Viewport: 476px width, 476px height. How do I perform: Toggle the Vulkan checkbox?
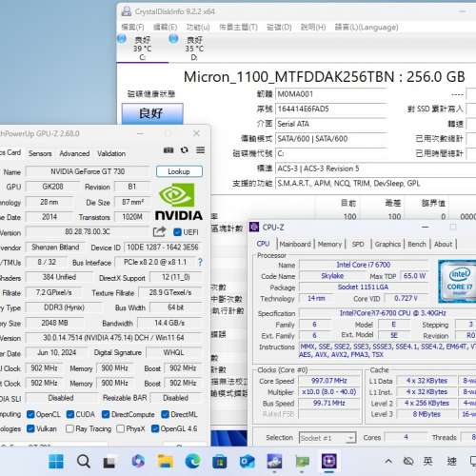tap(30, 428)
